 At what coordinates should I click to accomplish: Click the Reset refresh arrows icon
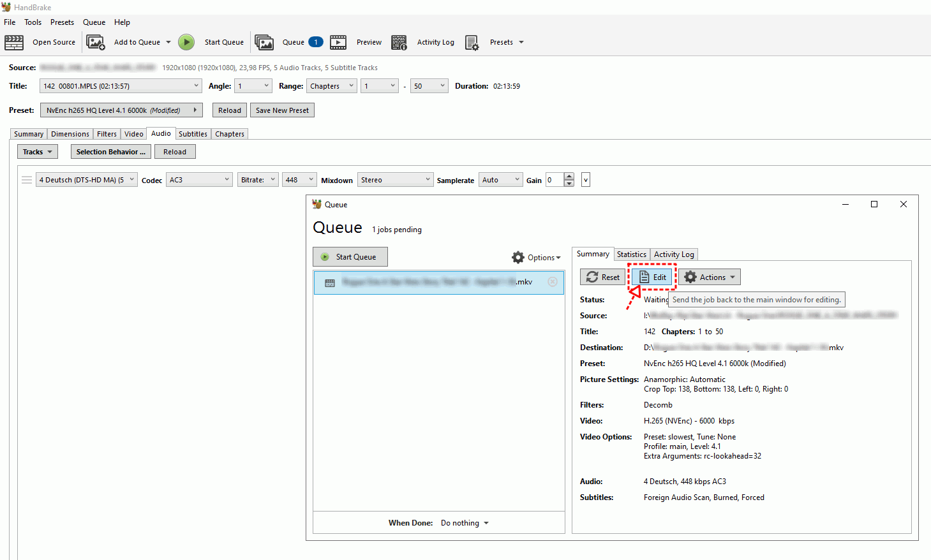click(x=592, y=277)
